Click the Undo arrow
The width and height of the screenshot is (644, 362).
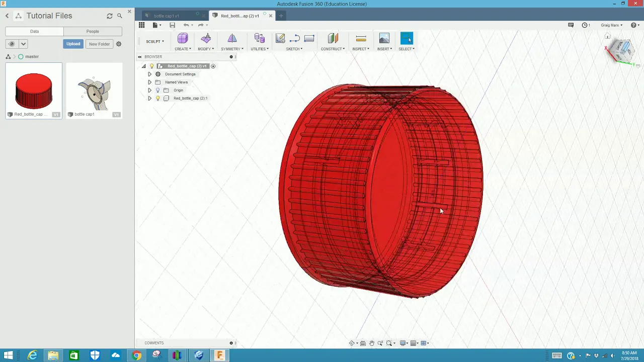(x=186, y=25)
